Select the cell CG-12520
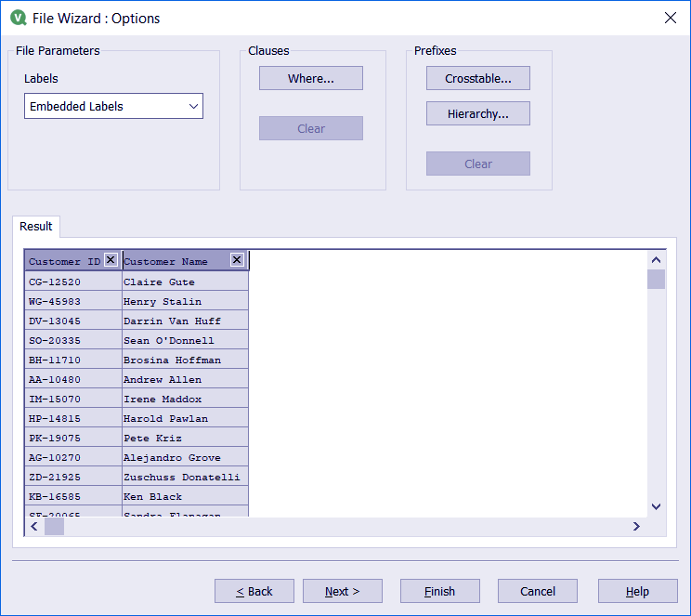Image resolution: width=691 pixels, height=616 pixels. click(73, 282)
